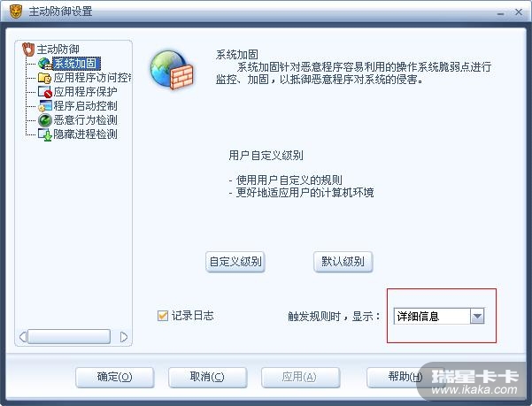Click the 默认级别 button

[343, 262]
